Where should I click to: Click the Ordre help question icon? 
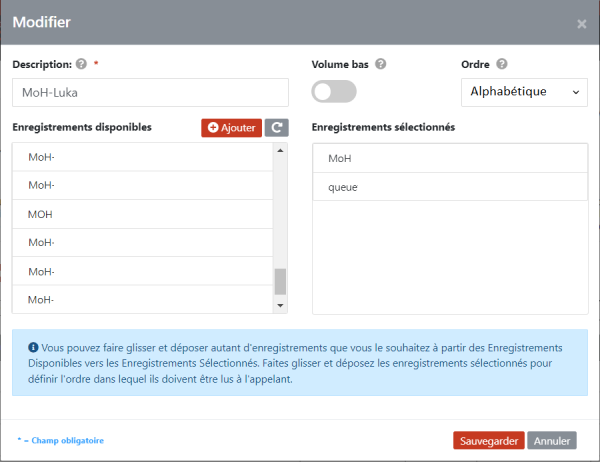coord(502,64)
